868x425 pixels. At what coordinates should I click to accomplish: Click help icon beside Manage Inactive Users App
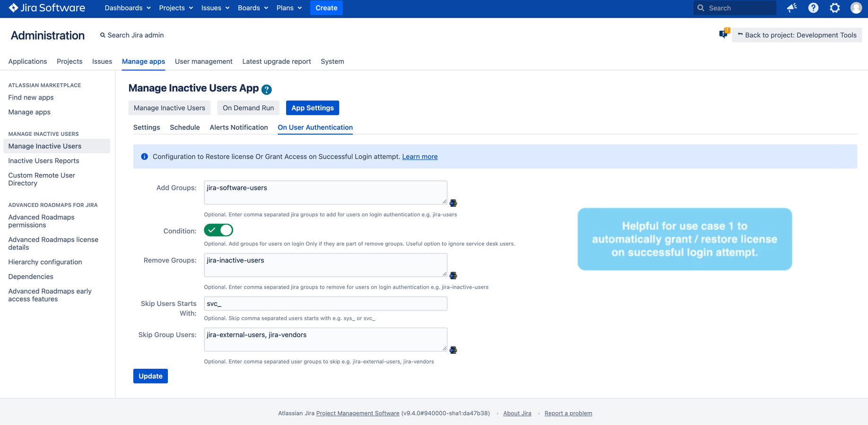coord(267,89)
